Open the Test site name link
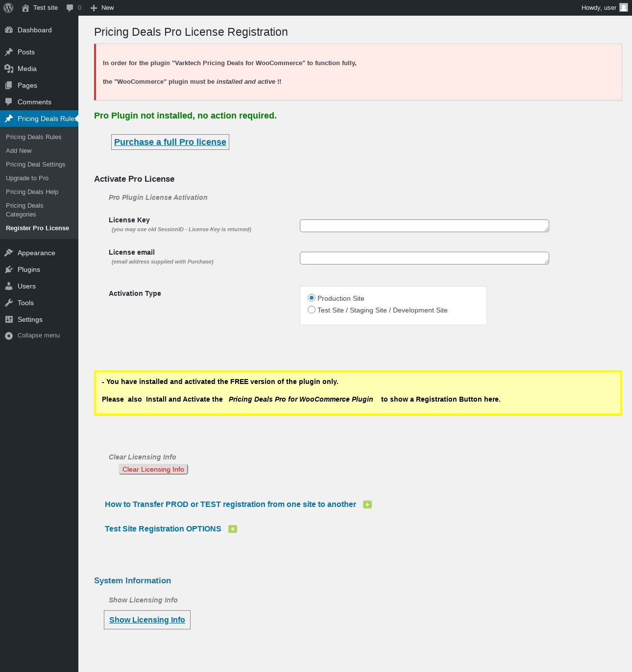This screenshot has height=672, width=632. pyautogui.click(x=46, y=8)
